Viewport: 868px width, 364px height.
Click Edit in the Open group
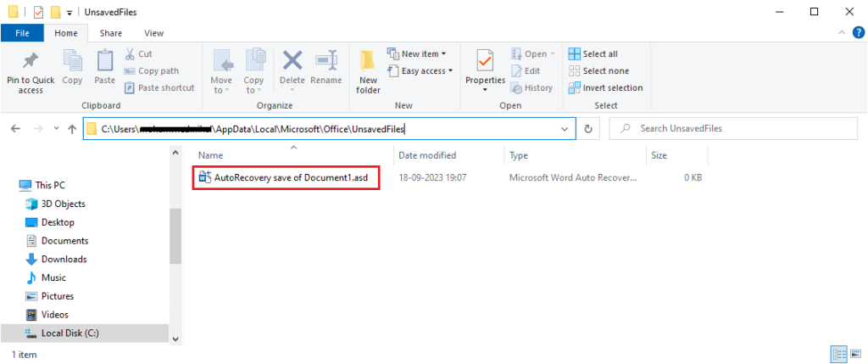click(526, 71)
